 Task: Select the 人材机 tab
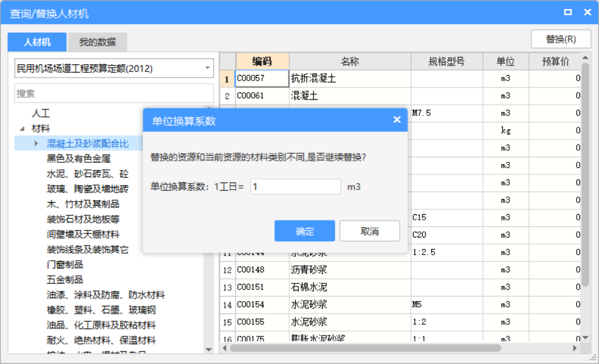pyautogui.click(x=37, y=42)
